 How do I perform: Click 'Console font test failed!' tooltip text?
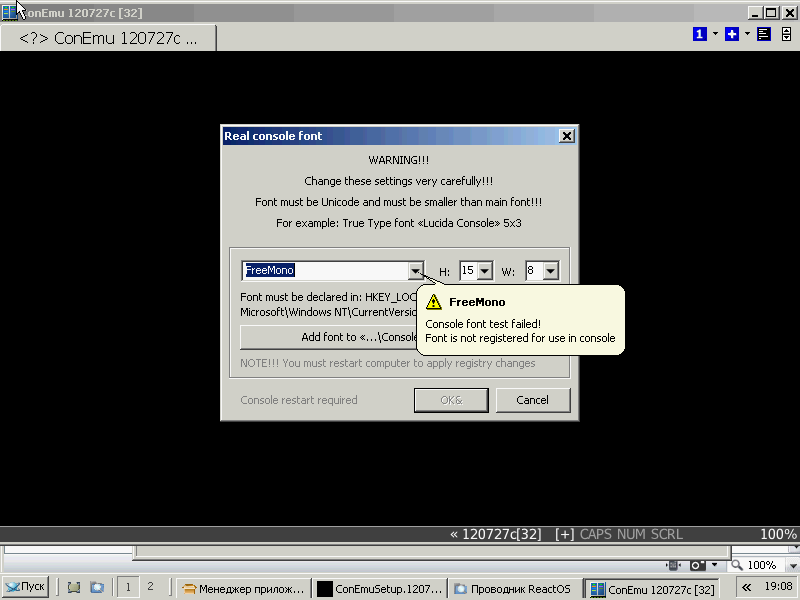(x=483, y=324)
